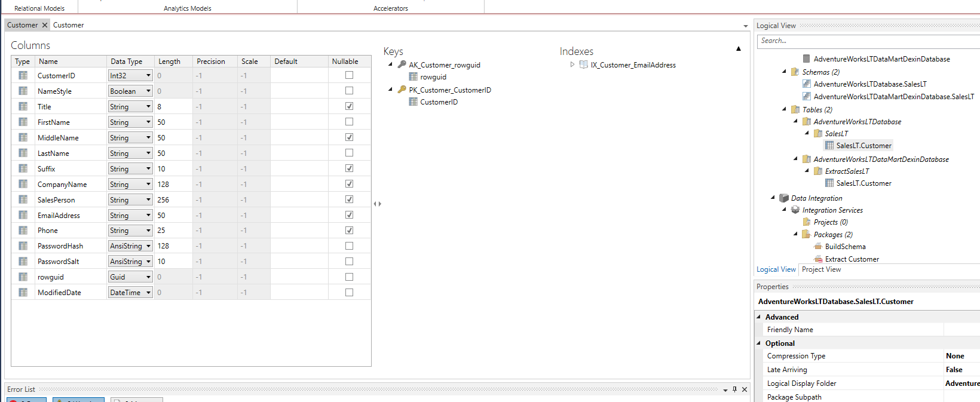The image size is (980, 402).
Task: Click the IX_Customer_EmailAddress index icon
Action: pos(584,65)
